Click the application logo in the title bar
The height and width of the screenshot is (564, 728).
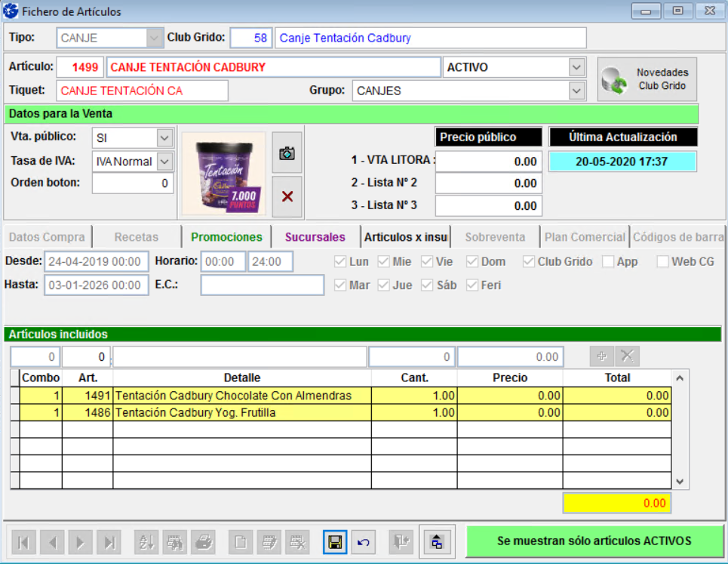click(x=11, y=11)
